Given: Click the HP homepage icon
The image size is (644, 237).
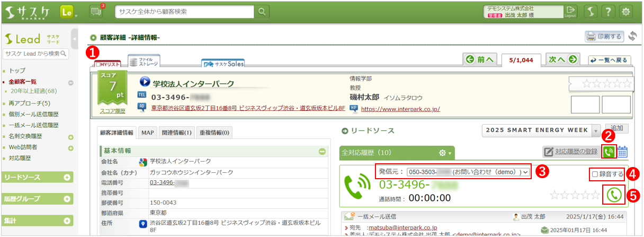Looking at the screenshot, I should 354,108.
